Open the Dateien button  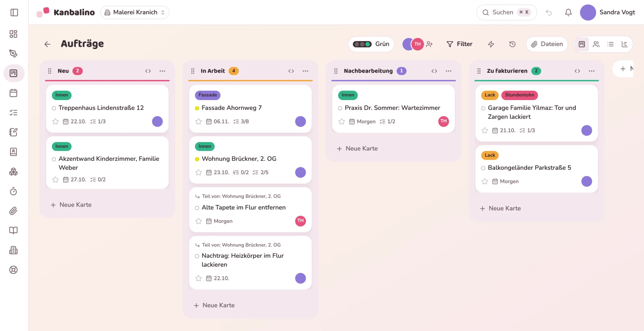click(547, 44)
